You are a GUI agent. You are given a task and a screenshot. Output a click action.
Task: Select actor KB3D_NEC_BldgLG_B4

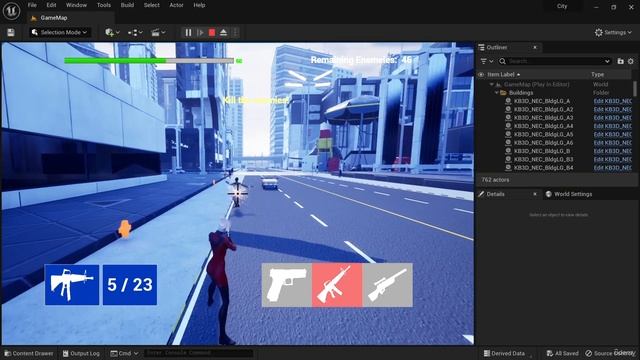(543, 168)
